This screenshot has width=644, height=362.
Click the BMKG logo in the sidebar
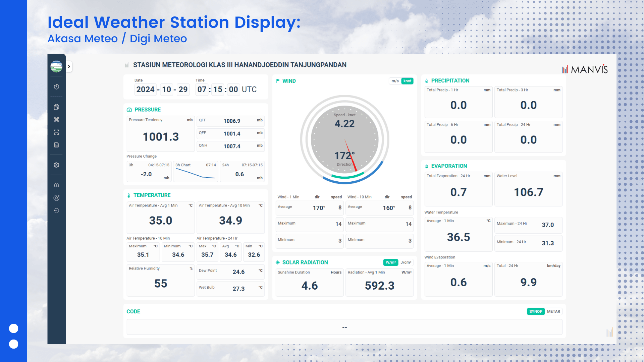[56, 66]
